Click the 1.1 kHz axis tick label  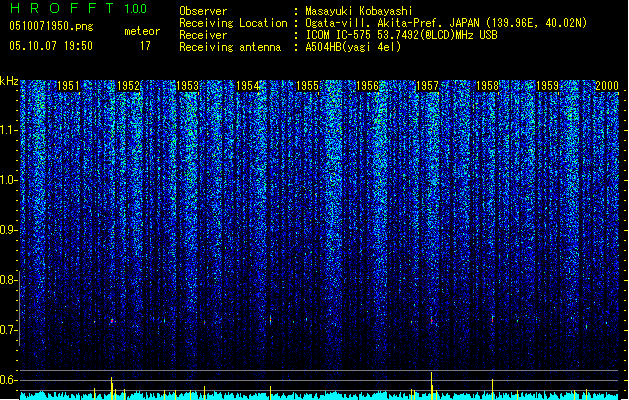point(8,130)
